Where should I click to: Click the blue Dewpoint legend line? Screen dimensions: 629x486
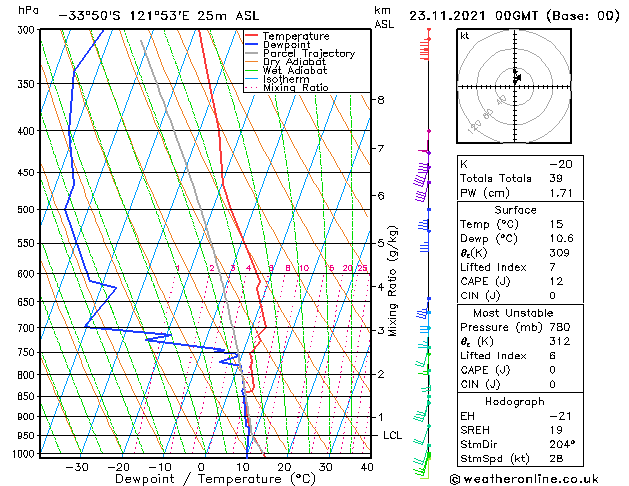(x=251, y=45)
